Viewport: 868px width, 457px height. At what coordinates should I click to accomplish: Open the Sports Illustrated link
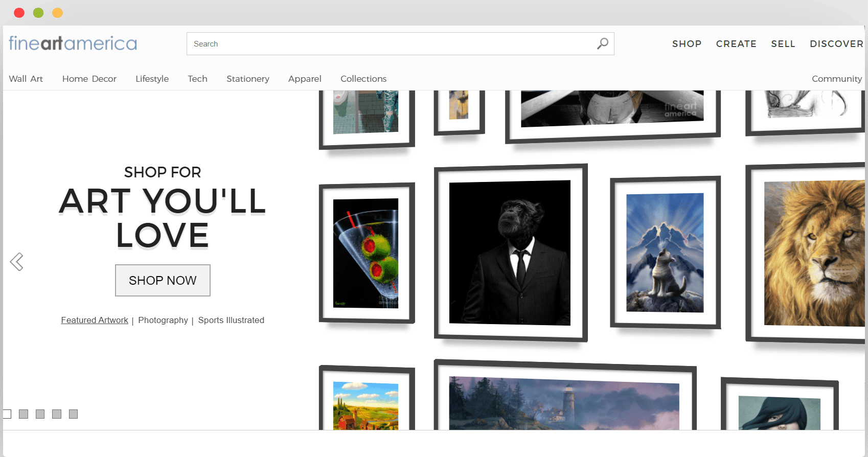pos(231,320)
